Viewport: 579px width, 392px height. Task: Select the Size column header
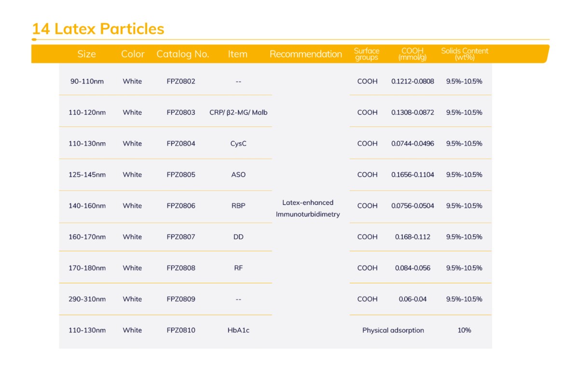click(86, 54)
